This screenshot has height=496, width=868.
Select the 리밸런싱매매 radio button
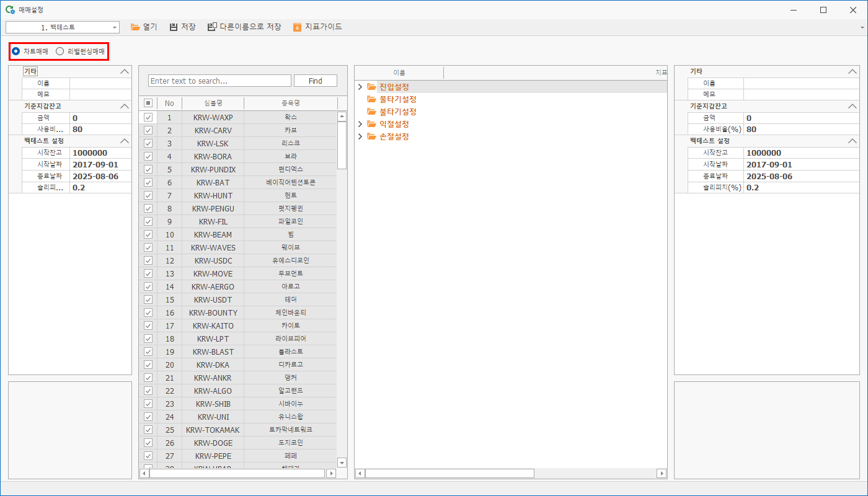click(x=60, y=51)
